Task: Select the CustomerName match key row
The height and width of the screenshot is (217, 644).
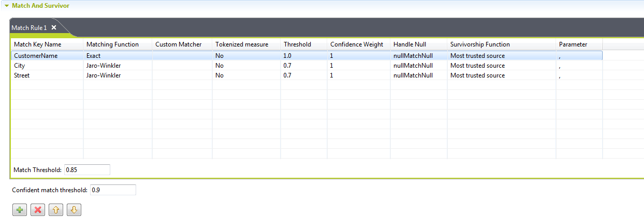Action: point(36,55)
